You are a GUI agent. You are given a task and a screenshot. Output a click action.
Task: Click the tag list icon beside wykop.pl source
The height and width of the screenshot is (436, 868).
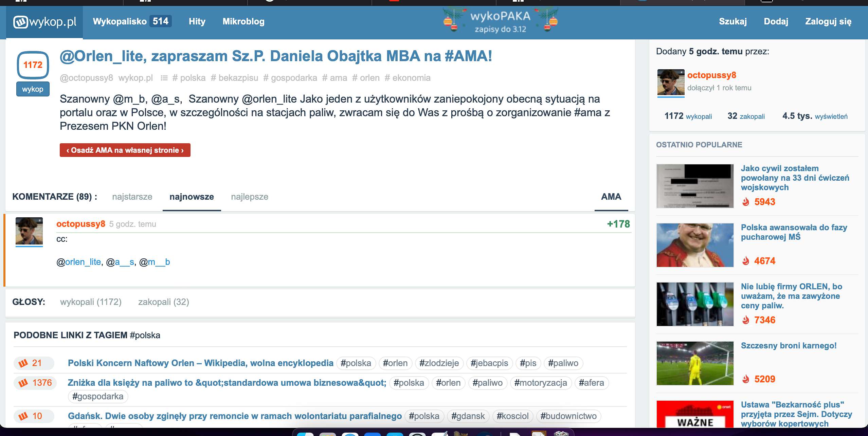click(x=164, y=78)
